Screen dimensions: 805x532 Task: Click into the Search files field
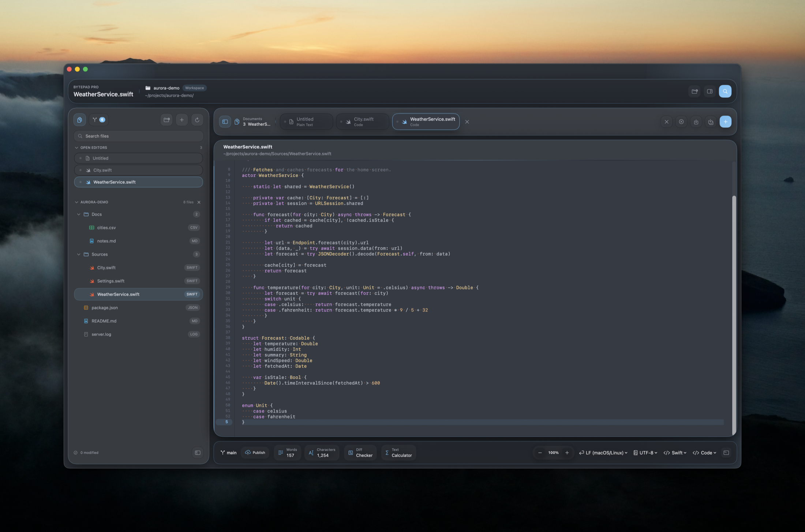[x=138, y=136]
